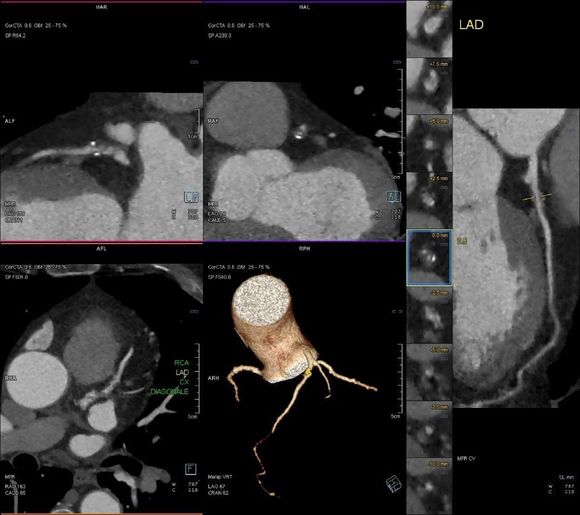
Task: Click the orientation cube icon in the top-left MPR view
Action: click(191, 197)
